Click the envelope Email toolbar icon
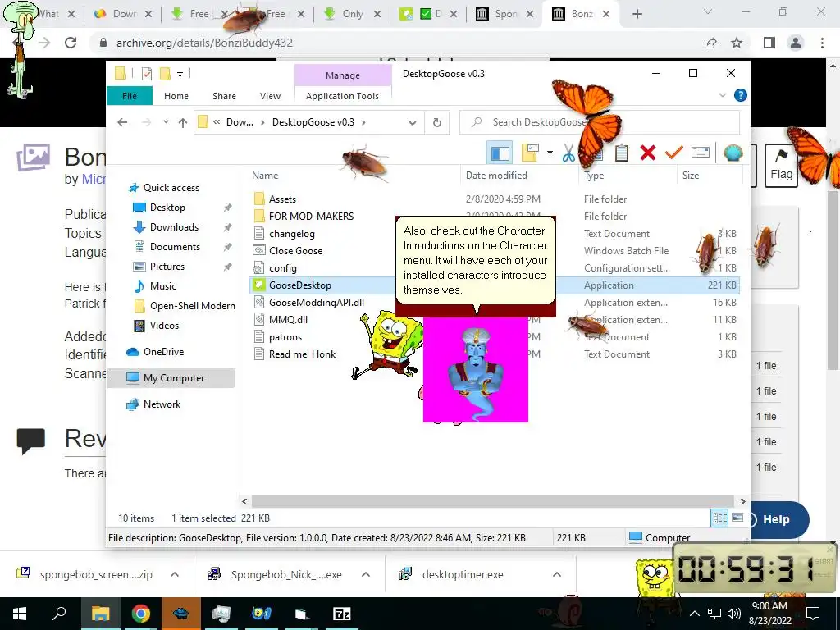This screenshot has width=840, height=630. (x=701, y=153)
